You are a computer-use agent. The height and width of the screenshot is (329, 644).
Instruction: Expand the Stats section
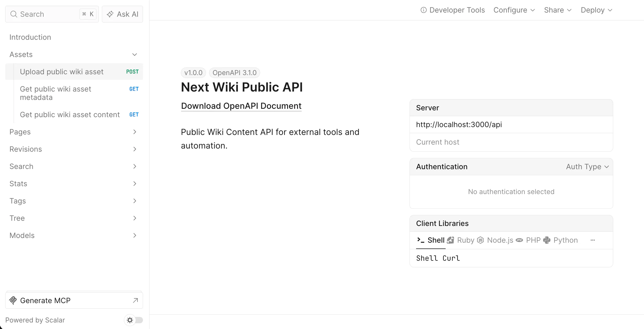[135, 184]
